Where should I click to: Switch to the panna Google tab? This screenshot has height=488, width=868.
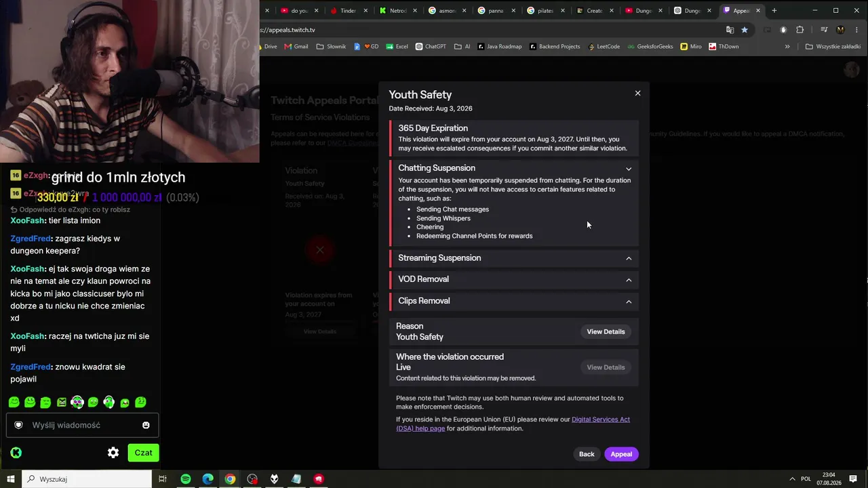click(494, 11)
